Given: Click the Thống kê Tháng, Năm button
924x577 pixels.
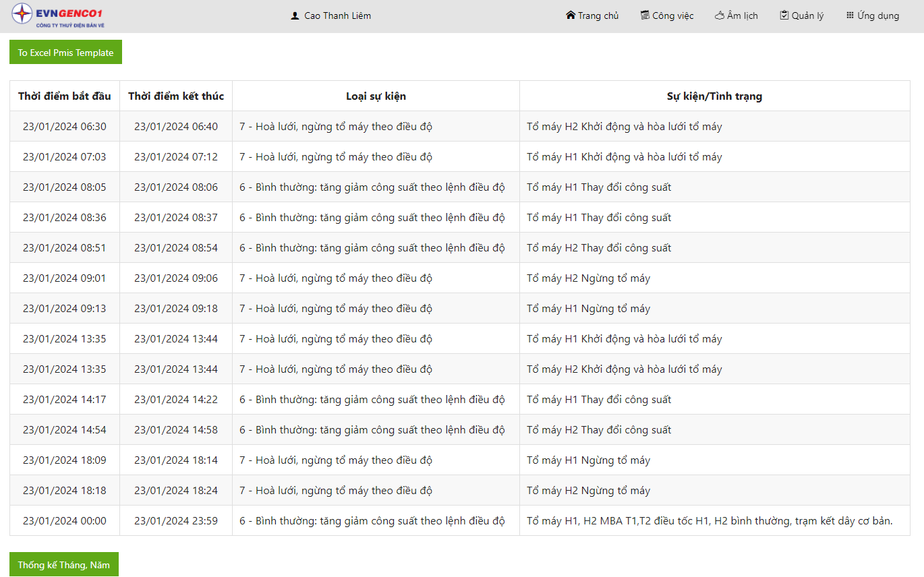Looking at the screenshot, I should (x=64, y=565).
